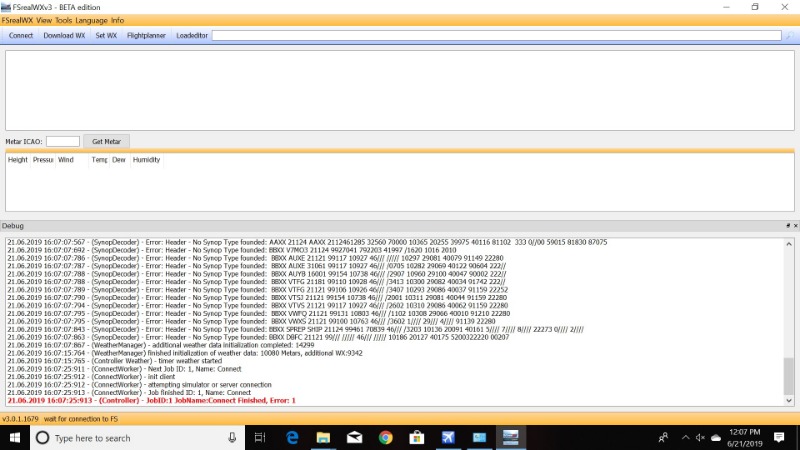Viewport: 800px width, 450px height.
Task: Open the Loadeditor
Action: 192,35
